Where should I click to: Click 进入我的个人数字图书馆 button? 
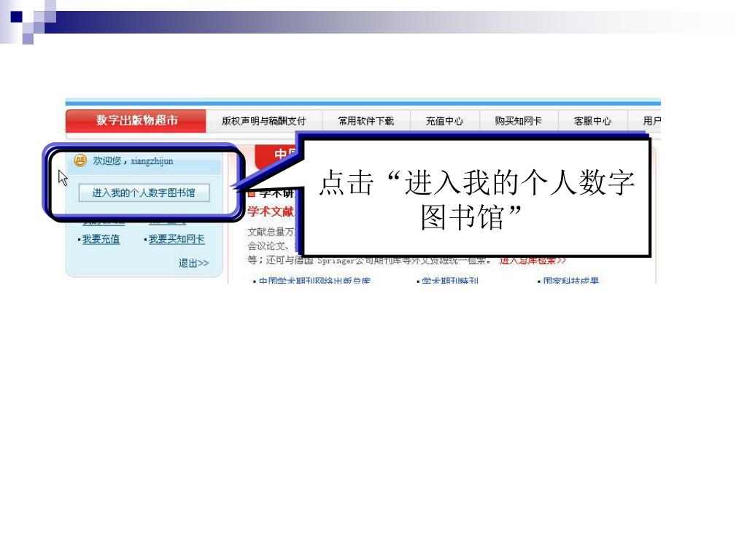[144, 192]
